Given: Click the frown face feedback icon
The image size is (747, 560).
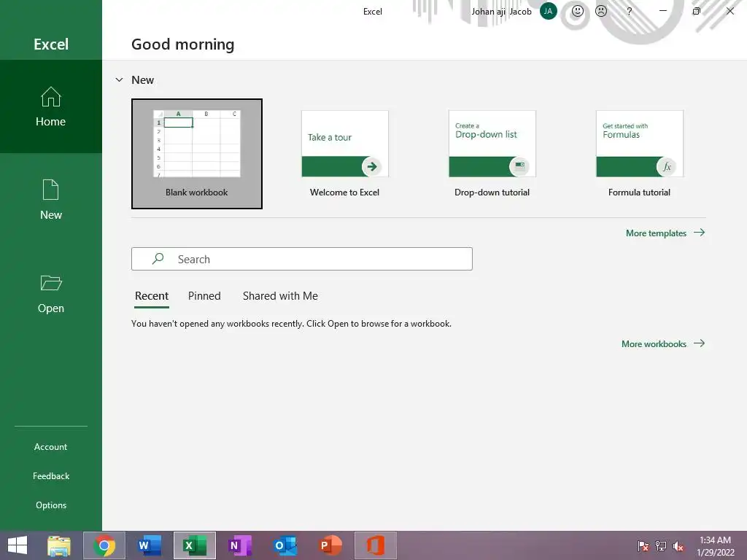Looking at the screenshot, I should click(601, 11).
